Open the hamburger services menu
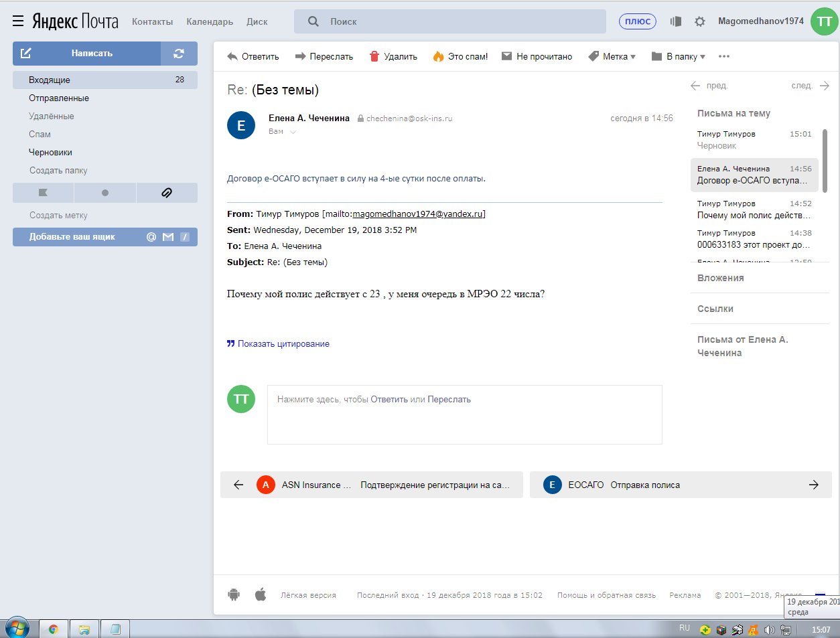Viewport: 840px width, 638px height. click(x=18, y=21)
